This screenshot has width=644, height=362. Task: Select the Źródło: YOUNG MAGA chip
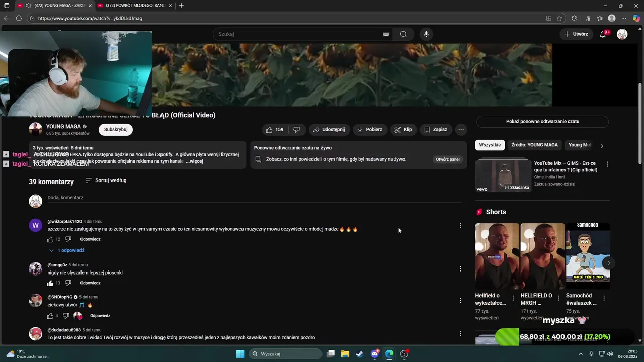[534, 145]
